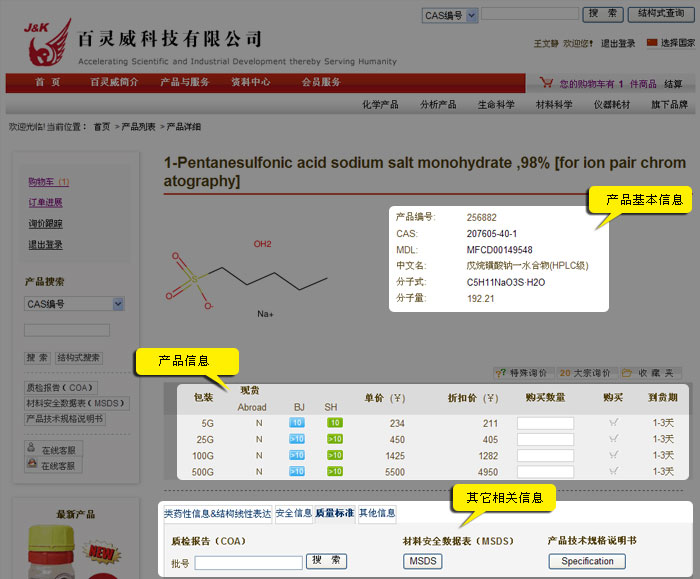700x579 pixels.
Task: Click sidebar 材料安全数据表 (MSDS) button
Action: tap(76, 403)
